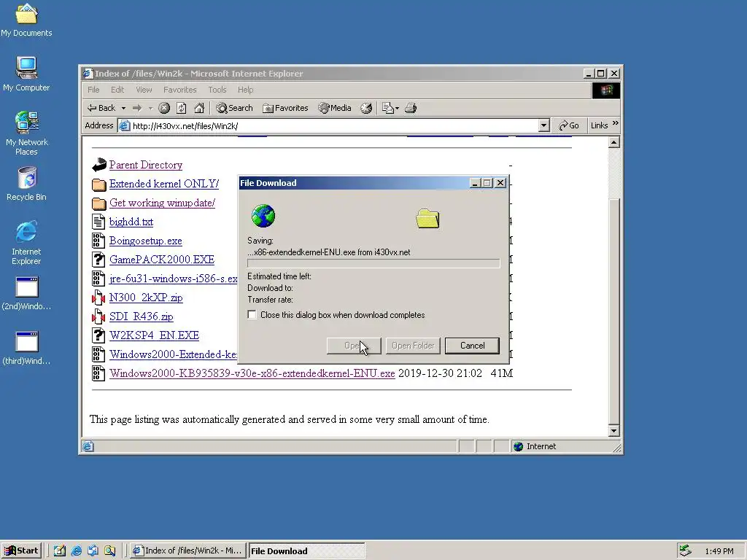Click the zip icon beside N300_2kXP.zip
Viewport: 747px width, 560px height.
pos(98,297)
